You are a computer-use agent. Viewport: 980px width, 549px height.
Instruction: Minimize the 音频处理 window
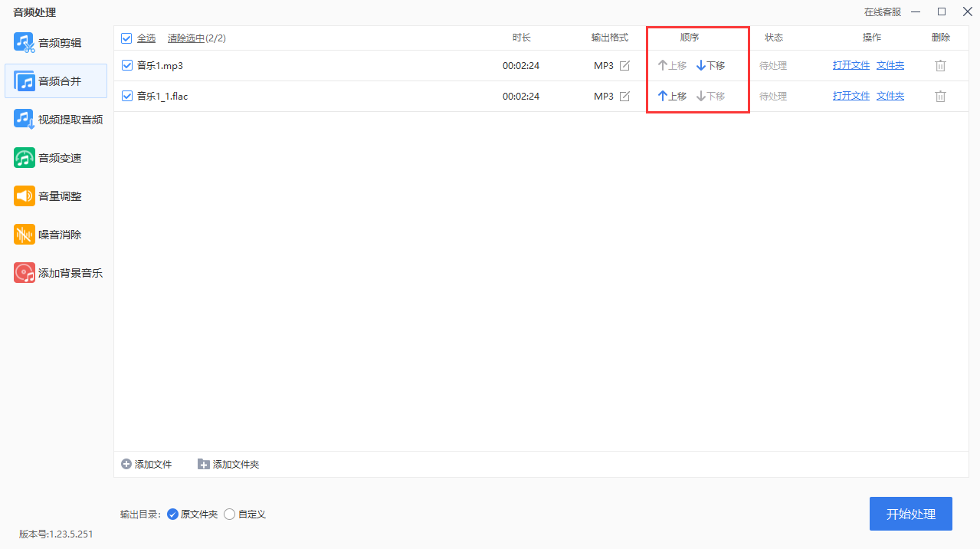click(917, 12)
